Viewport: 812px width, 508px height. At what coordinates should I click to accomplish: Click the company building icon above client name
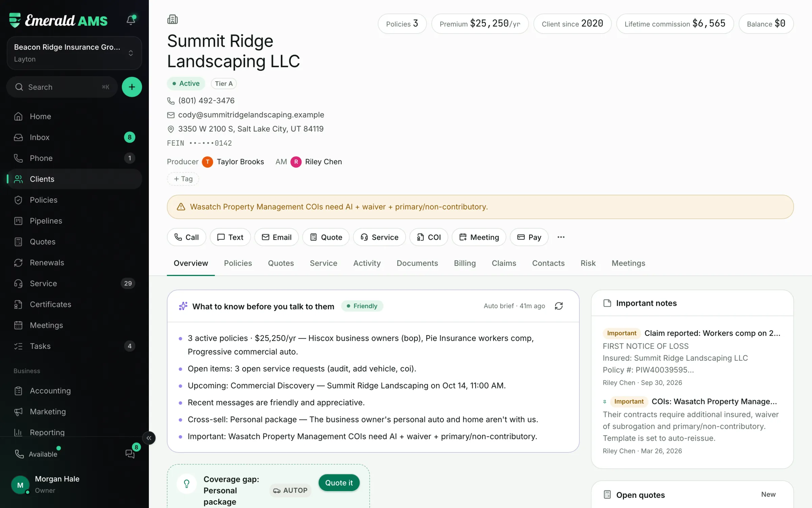pos(173,19)
